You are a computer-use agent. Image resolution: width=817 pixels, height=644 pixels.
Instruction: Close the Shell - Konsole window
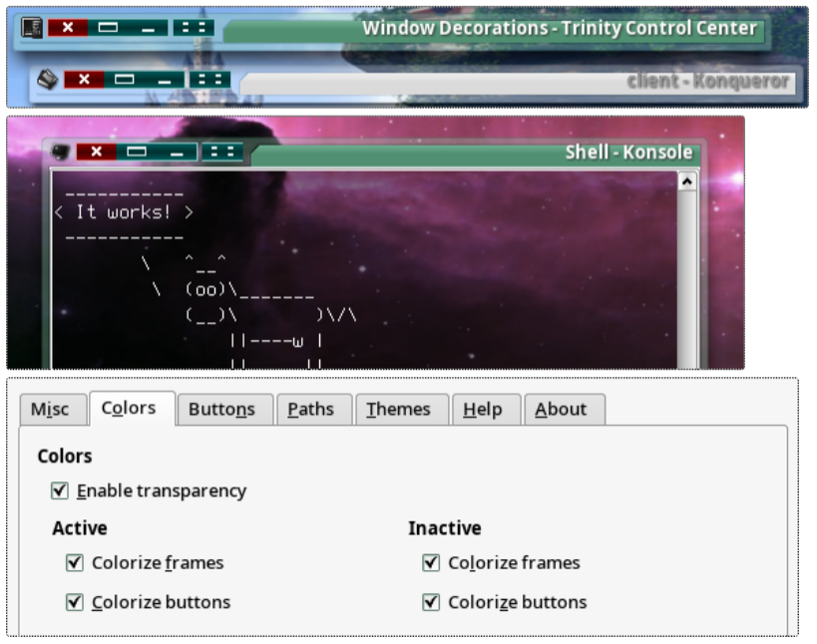coord(97,152)
